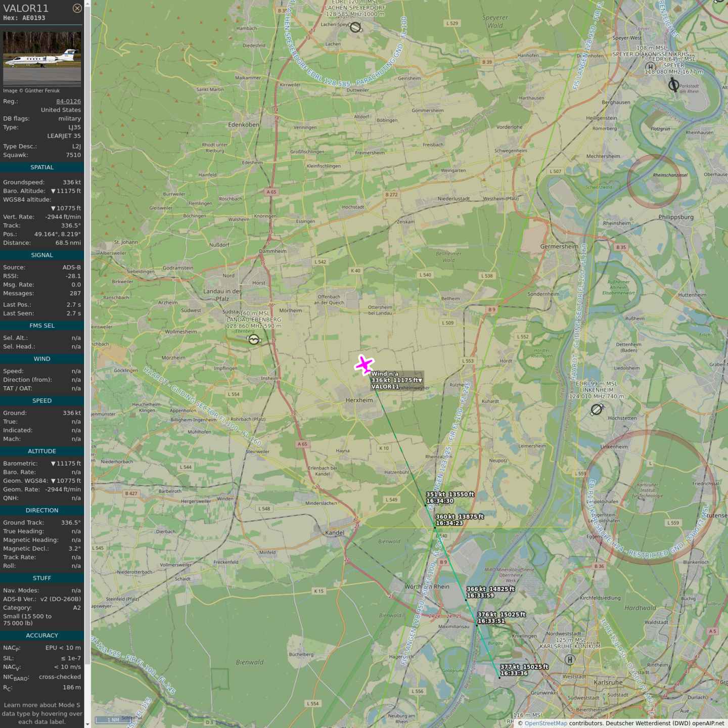728x728 pixels.
Task: Click the SIGNAL section header
Action: (x=42, y=255)
